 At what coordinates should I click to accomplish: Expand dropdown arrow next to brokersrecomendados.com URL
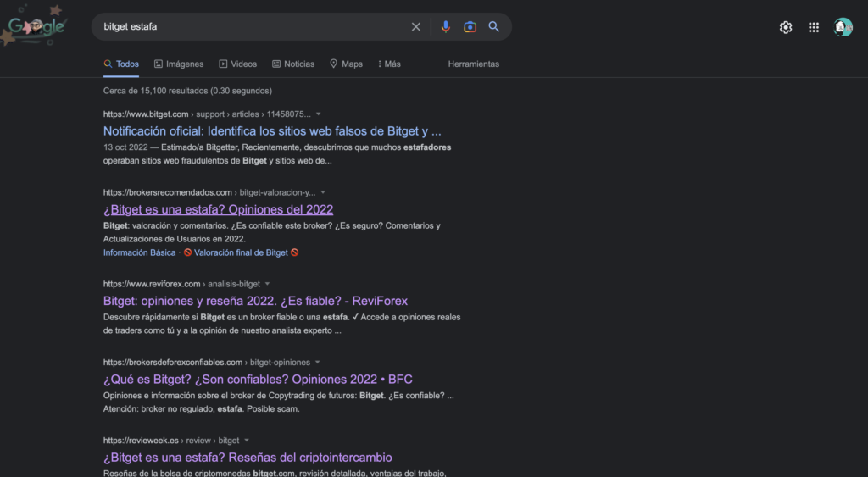[323, 192]
